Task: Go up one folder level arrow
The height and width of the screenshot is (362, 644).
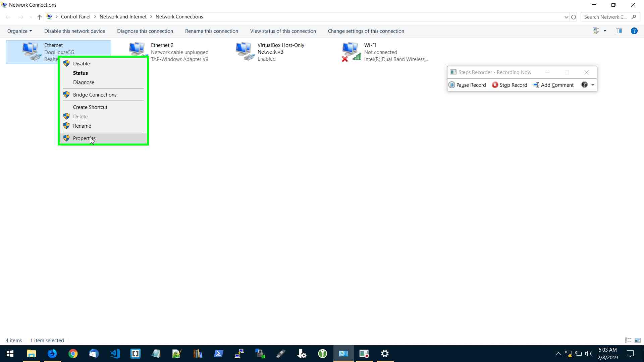Action: pos(39,17)
